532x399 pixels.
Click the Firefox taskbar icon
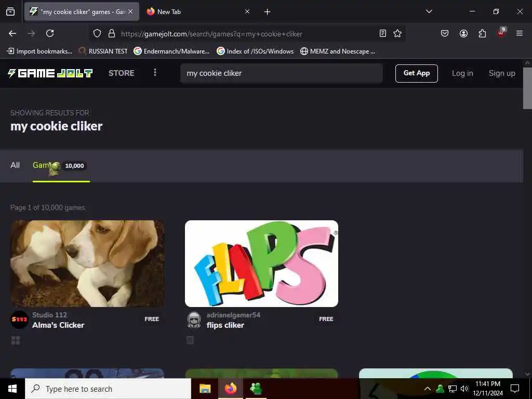(230, 389)
